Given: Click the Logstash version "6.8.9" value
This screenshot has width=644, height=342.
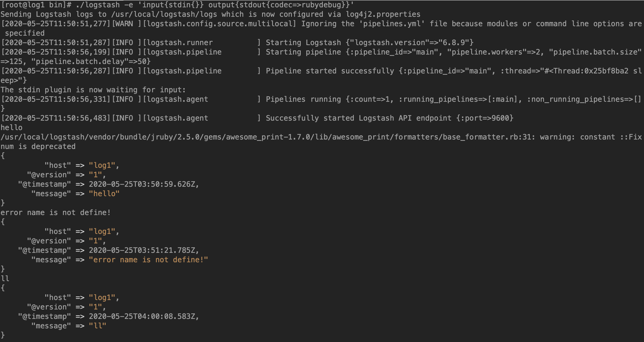Looking at the screenshot, I should click(454, 42).
